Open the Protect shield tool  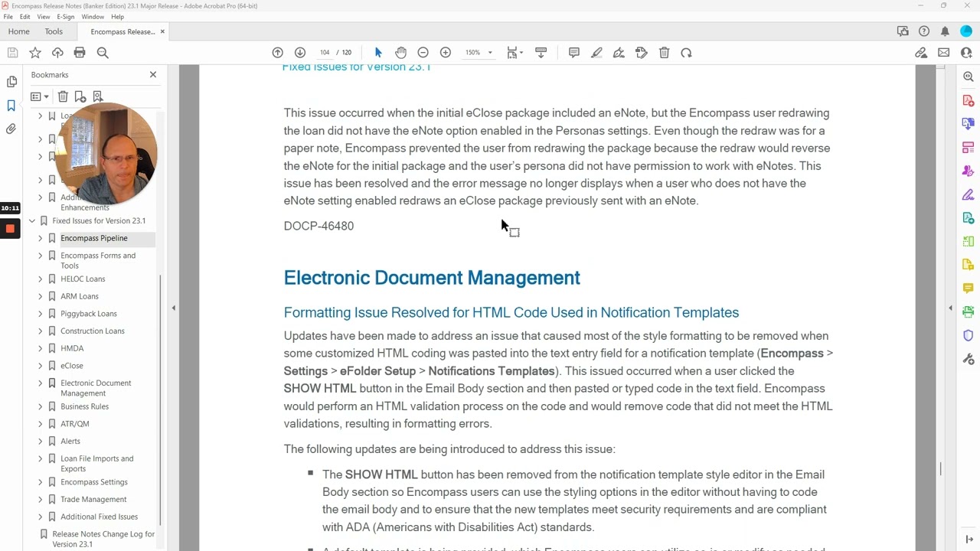point(969,335)
